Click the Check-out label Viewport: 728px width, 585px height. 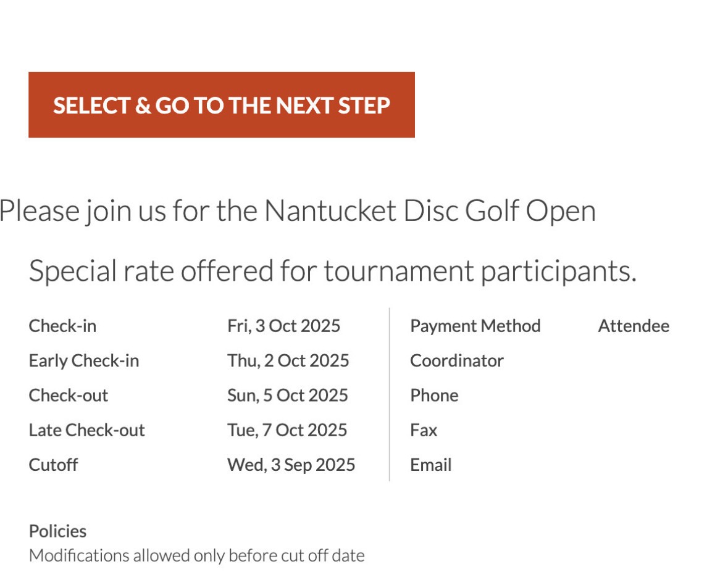pyautogui.click(x=69, y=396)
